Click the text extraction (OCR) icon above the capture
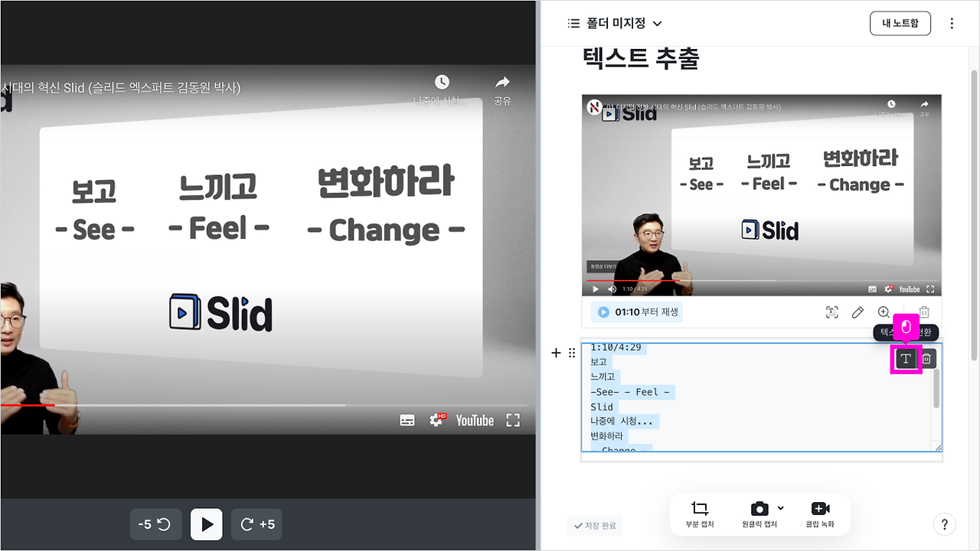The image size is (980, 551). [832, 312]
